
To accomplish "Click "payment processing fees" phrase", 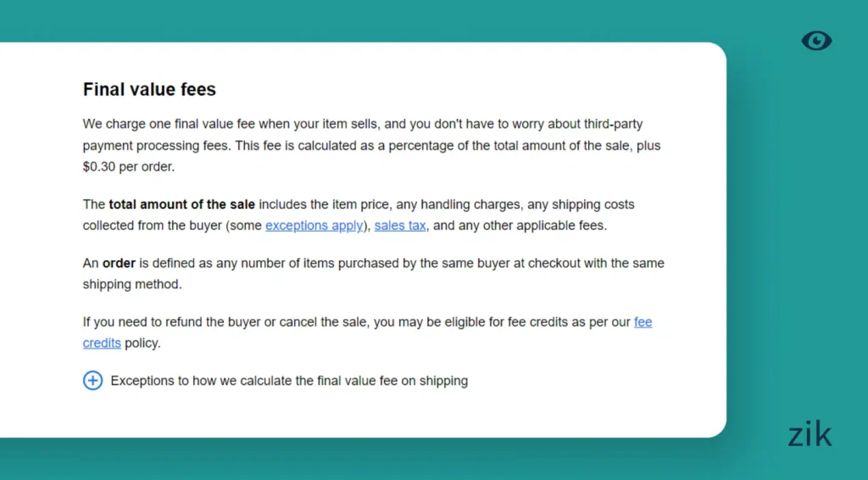I will point(155,146).
